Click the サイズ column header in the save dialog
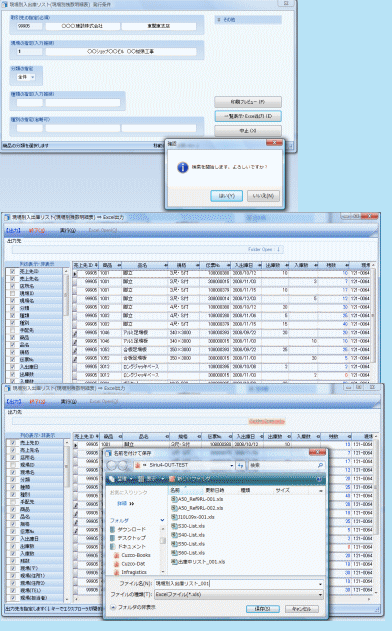The image size is (392, 631). (283, 490)
